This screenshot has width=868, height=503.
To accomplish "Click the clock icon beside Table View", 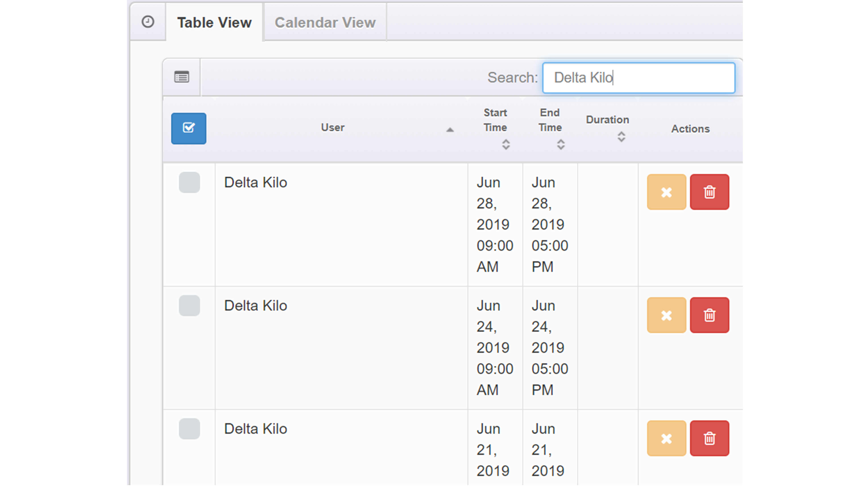I will pyautogui.click(x=148, y=22).
